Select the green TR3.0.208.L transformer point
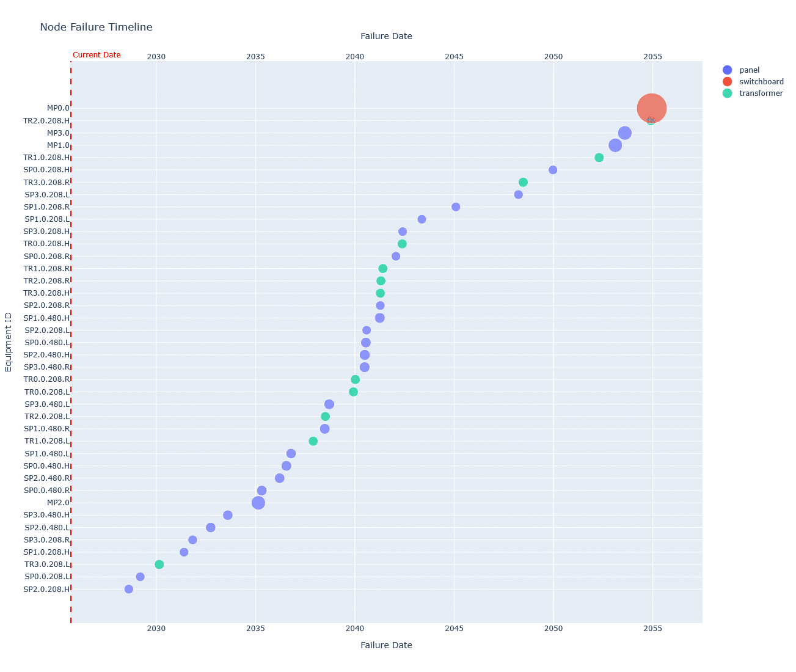The image size is (796, 672). [x=159, y=564]
